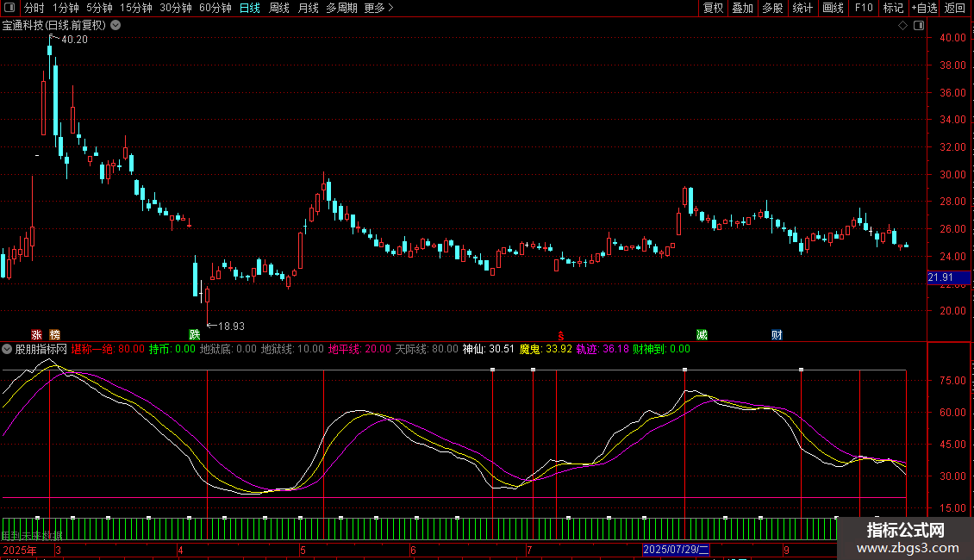The width and height of the screenshot is (974, 560).
Task: Switch to the 周线 weekly period
Action: (278, 9)
